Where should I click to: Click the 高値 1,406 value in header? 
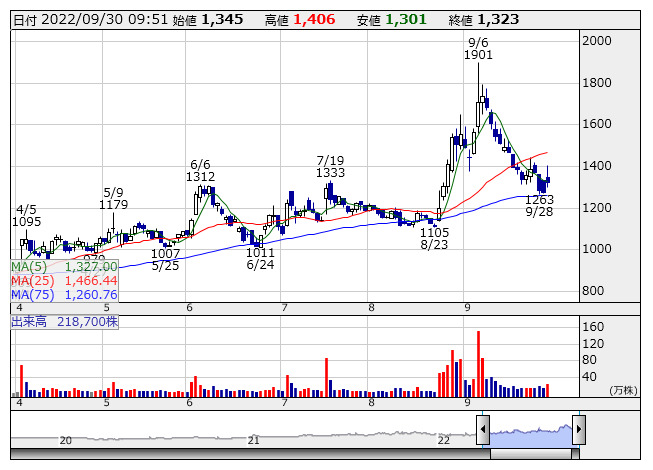click(317, 19)
